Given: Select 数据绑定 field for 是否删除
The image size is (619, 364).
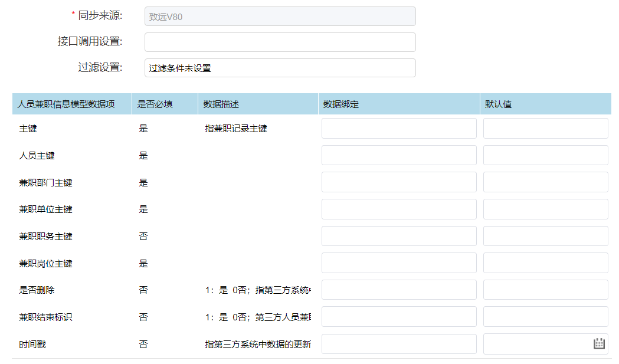Looking at the screenshot, I should click(399, 290).
